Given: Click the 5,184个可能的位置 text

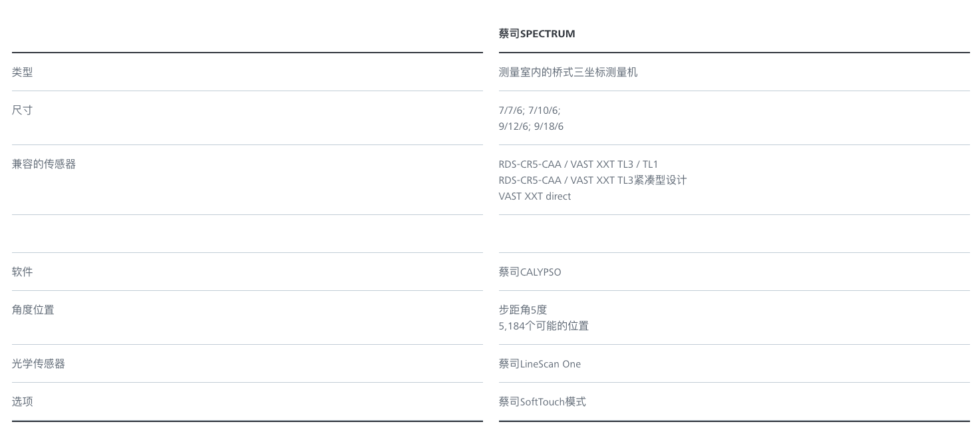Looking at the screenshot, I should click(544, 326).
